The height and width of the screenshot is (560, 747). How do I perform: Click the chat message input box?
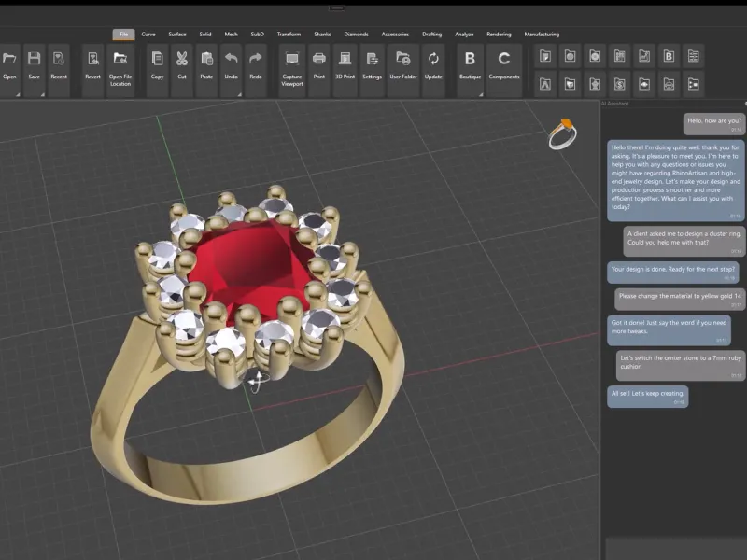675,549
